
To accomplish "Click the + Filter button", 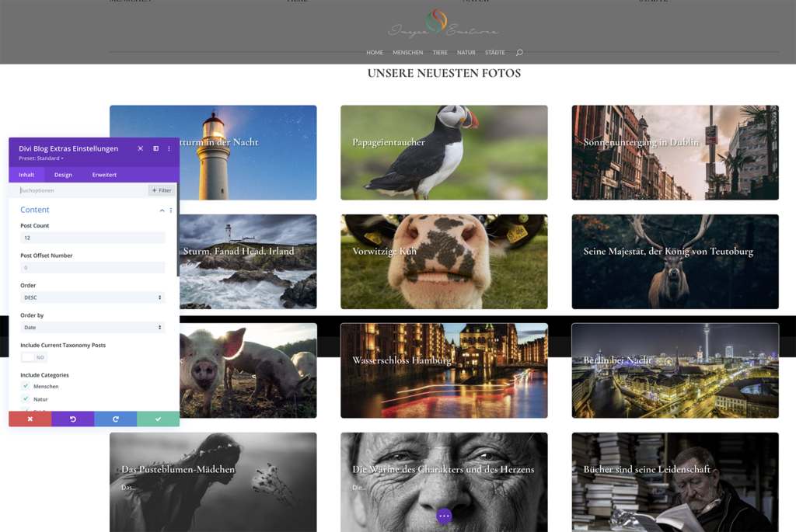I will click(x=162, y=190).
